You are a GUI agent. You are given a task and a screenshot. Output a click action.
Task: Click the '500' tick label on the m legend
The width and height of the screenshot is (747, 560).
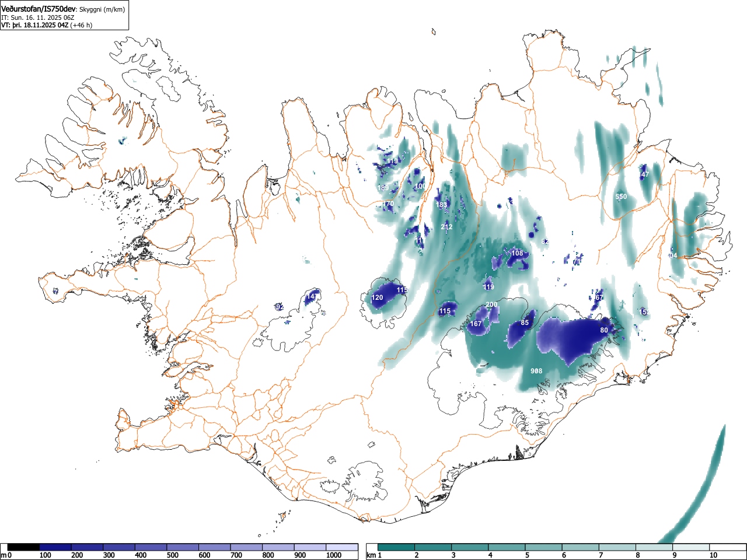coord(172,555)
